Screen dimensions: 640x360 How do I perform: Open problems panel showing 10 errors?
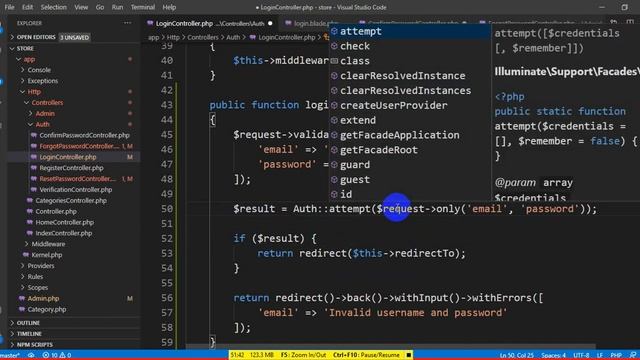tap(57, 355)
